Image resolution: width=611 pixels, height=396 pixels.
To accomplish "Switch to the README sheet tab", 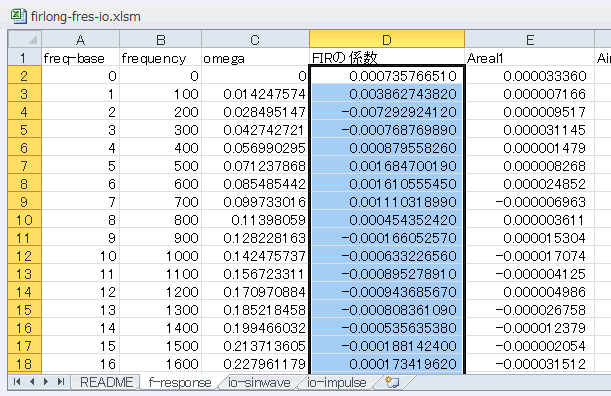I will coord(106,382).
